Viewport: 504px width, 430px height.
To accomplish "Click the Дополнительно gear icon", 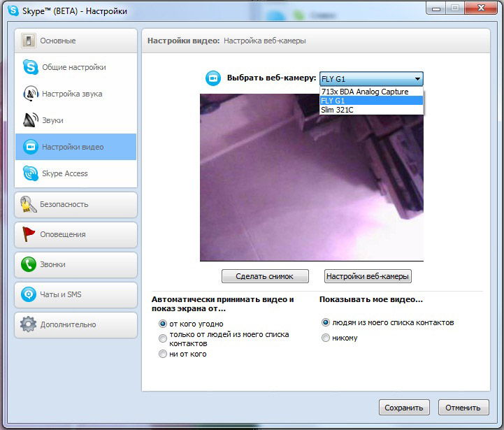I will click(x=28, y=324).
